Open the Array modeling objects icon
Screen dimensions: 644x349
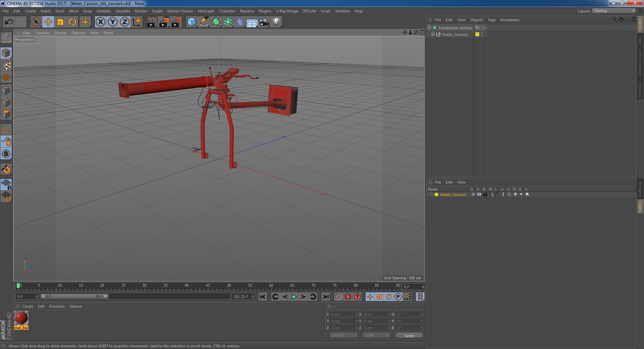(228, 22)
